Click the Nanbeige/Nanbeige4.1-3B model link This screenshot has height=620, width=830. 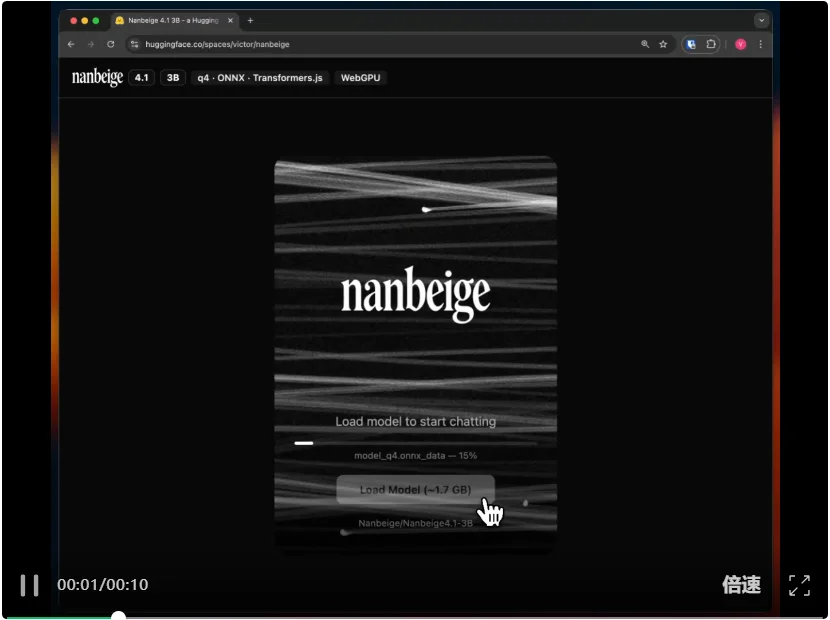point(415,523)
